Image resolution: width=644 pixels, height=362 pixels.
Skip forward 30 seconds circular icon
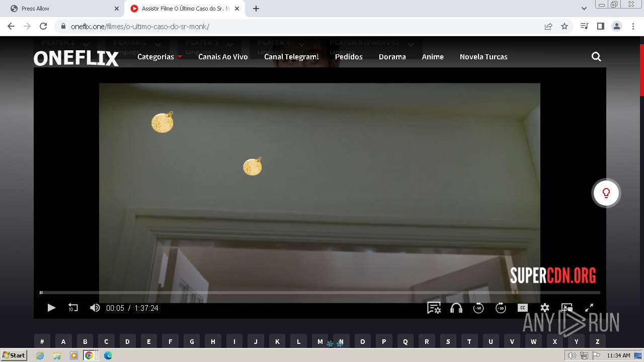coord(501,308)
